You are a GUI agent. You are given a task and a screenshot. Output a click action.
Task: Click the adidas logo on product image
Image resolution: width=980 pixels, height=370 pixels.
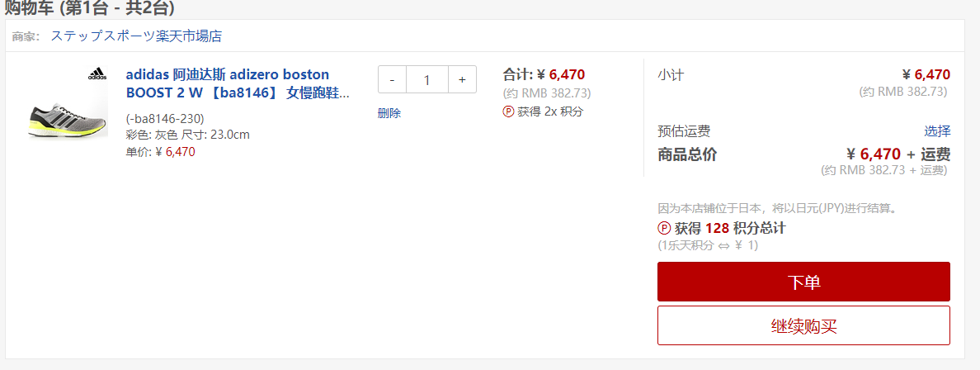(x=97, y=74)
